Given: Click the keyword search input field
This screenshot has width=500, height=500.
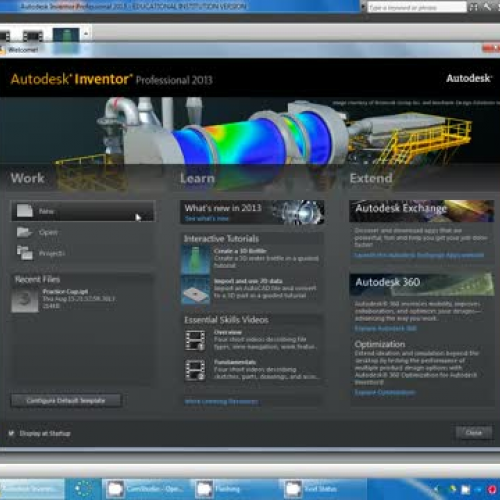Looking at the screenshot, I should tap(417, 7).
